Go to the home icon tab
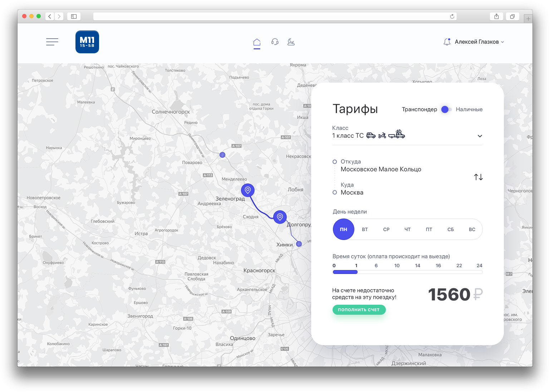550x392 pixels. click(x=257, y=43)
